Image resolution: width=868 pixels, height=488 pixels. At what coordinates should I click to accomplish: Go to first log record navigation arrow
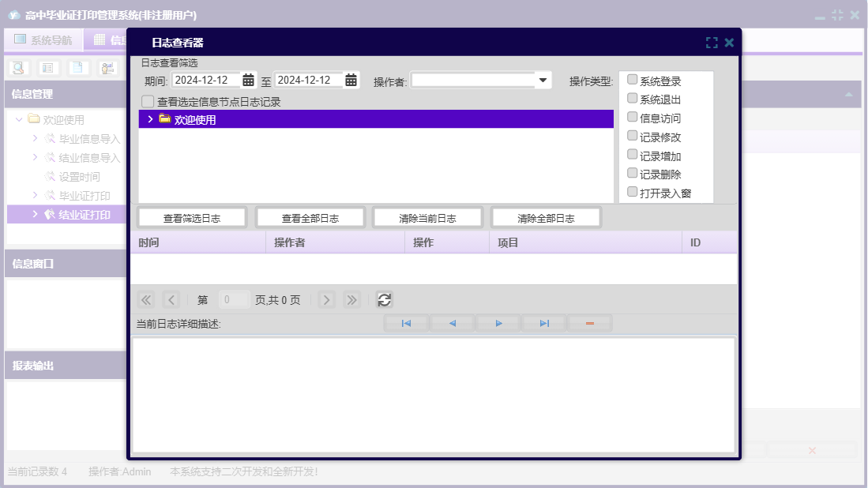point(406,324)
